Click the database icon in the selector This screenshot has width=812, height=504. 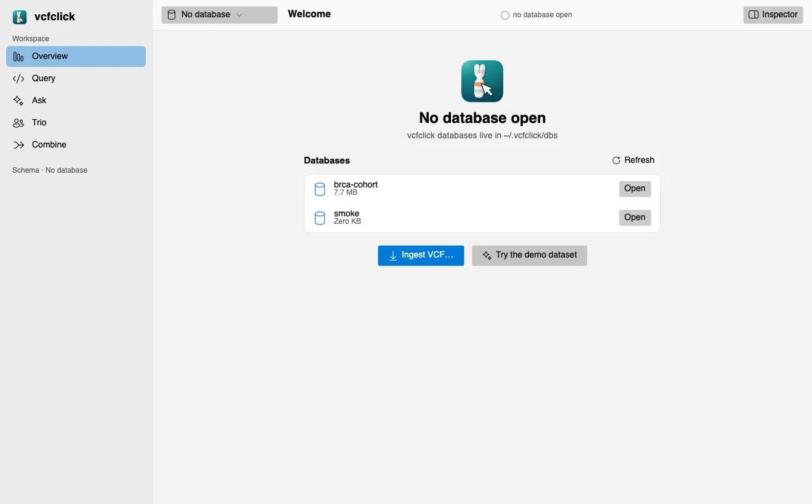pos(172,15)
